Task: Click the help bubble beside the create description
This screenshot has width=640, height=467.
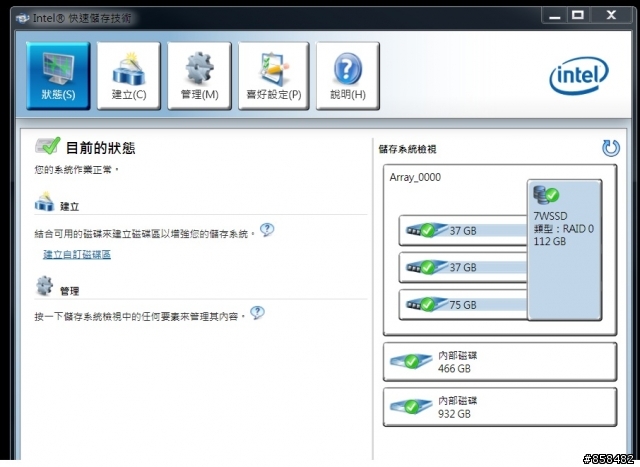Action: [267, 230]
